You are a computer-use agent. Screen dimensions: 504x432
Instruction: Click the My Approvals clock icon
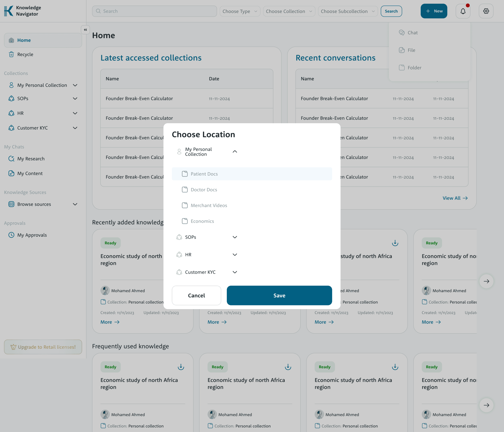coord(11,235)
